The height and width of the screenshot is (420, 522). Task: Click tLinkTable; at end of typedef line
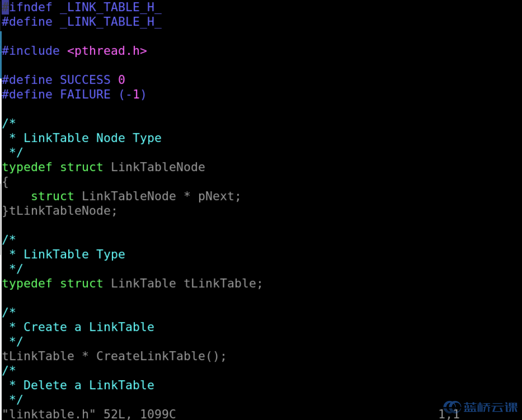click(223, 284)
